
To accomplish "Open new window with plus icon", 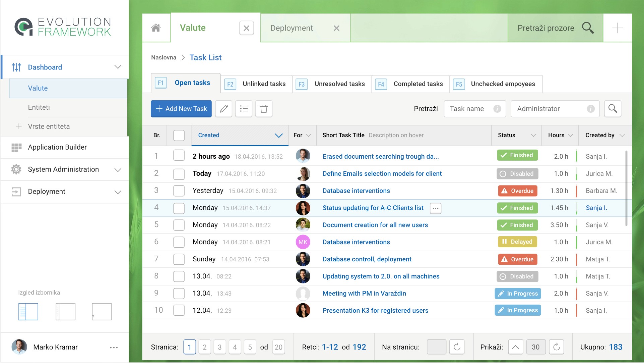I will click(617, 28).
